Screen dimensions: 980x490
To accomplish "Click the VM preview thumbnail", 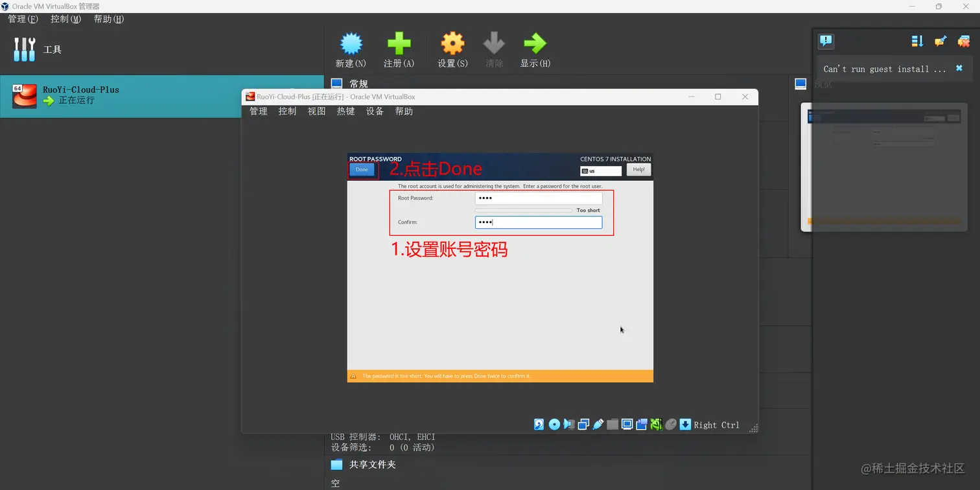I will coord(884,167).
